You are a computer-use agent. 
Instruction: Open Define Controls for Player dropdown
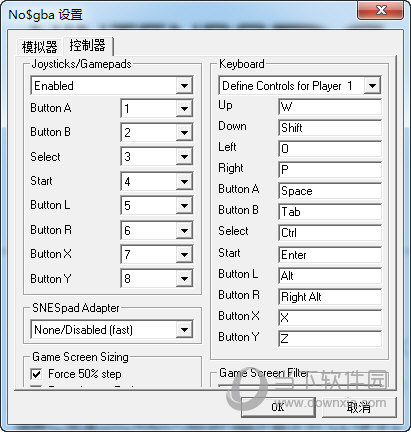click(300, 86)
